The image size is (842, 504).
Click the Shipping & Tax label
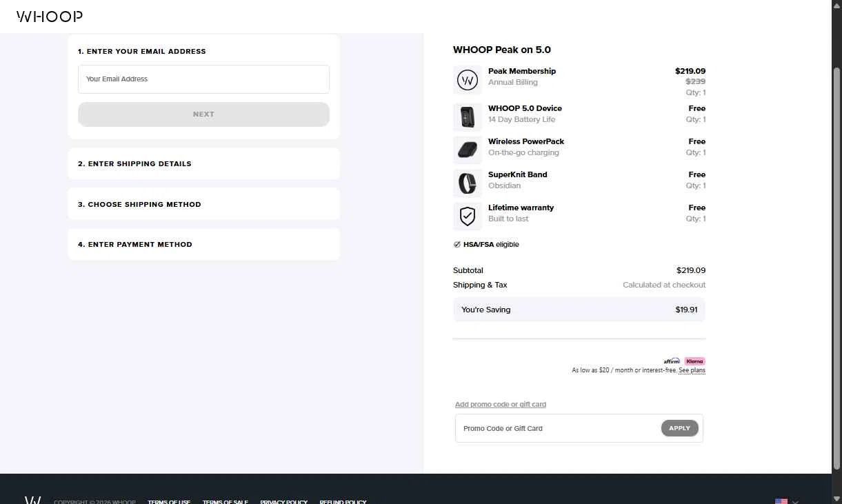click(x=480, y=285)
